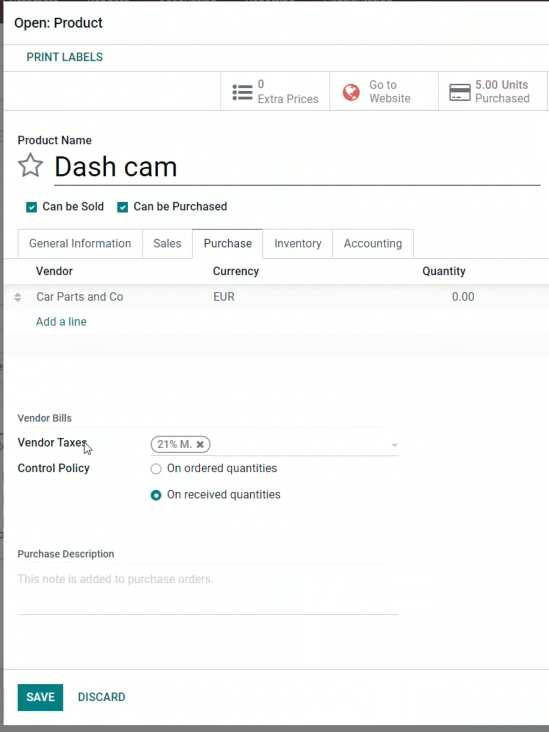
Task: Open the Sales tab
Action: pyautogui.click(x=167, y=243)
